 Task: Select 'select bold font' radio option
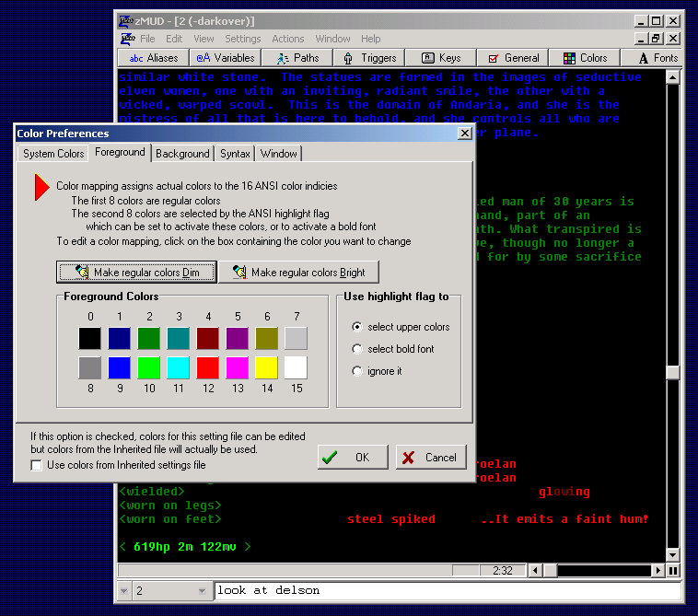point(392,349)
